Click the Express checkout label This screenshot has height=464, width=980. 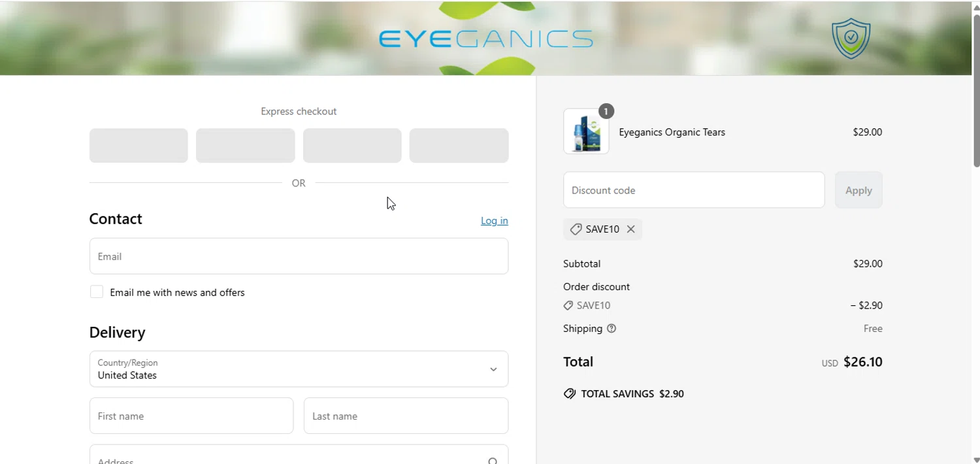pyautogui.click(x=299, y=112)
